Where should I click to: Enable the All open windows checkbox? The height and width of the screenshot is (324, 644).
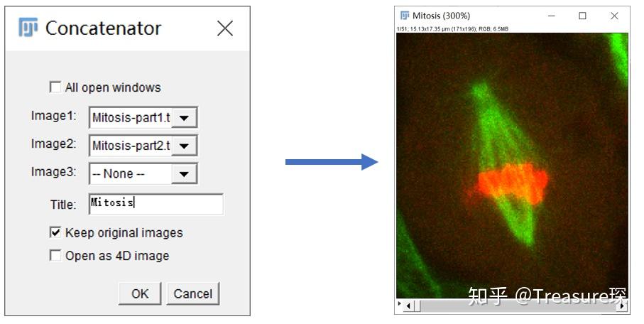click(55, 87)
